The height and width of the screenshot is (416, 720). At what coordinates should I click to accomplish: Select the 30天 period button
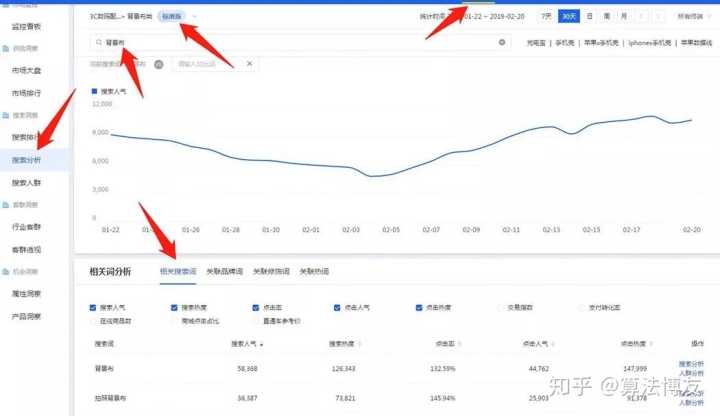[x=569, y=16]
